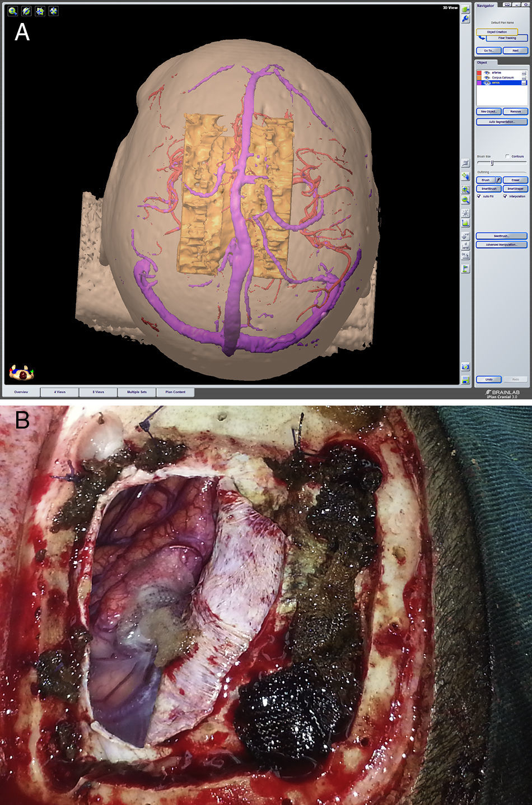Click the Auto Segmentation button

pyautogui.click(x=501, y=122)
